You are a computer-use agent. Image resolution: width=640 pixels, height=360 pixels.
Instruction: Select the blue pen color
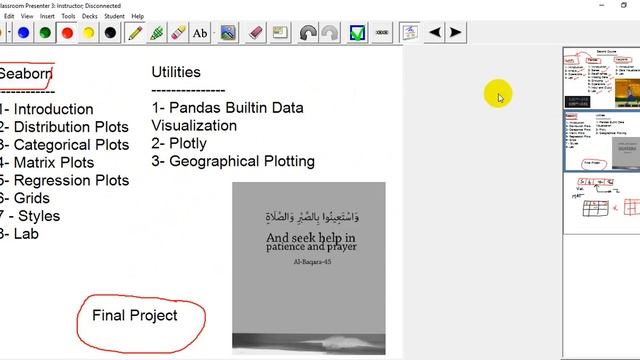click(x=23, y=33)
